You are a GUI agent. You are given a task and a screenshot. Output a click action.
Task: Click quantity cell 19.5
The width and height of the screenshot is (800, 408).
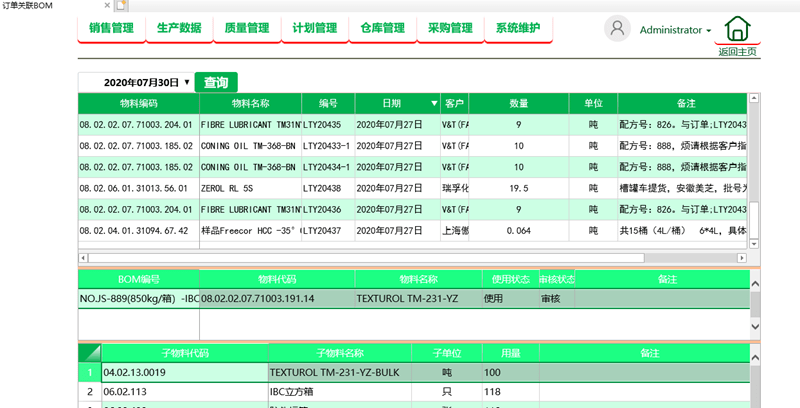coord(518,188)
